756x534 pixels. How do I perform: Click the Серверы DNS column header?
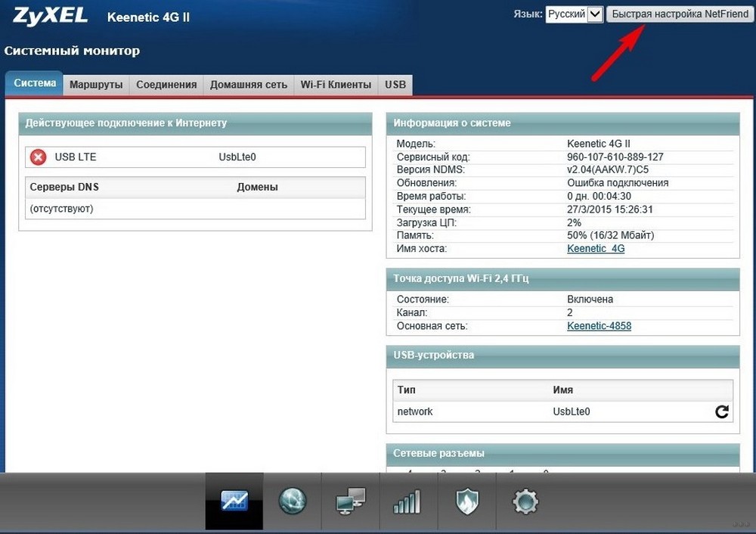coord(64,187)
